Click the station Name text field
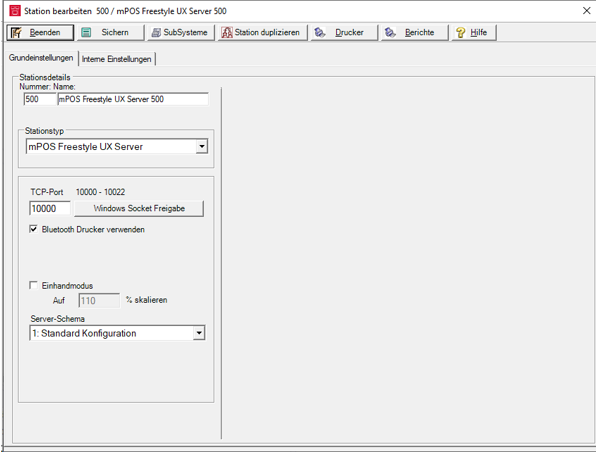597x454 pixels. (x=133, y=99)
